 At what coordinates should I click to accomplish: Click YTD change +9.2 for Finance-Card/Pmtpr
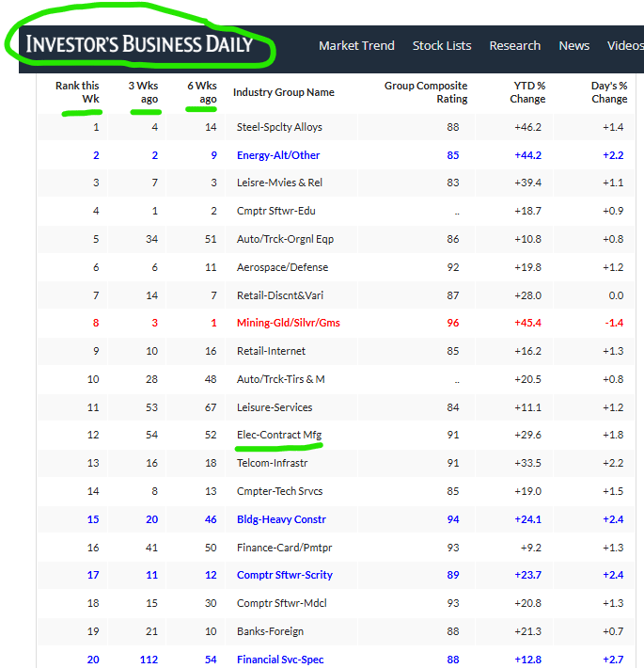[x=531, y=547]
